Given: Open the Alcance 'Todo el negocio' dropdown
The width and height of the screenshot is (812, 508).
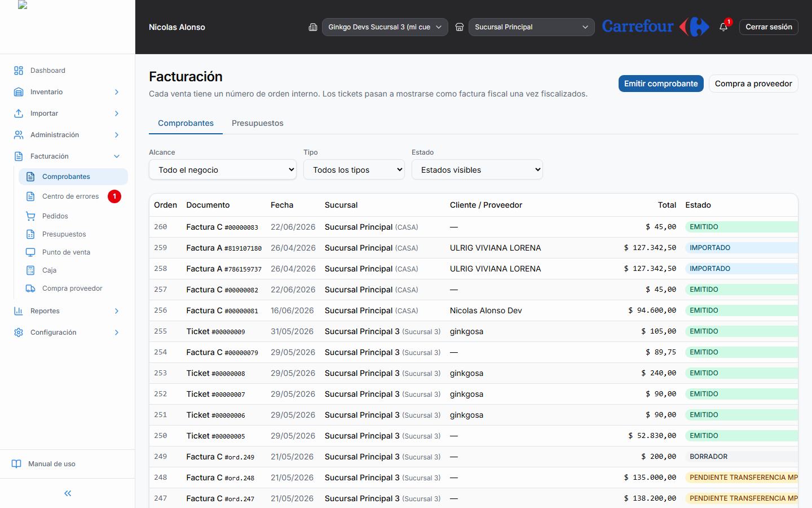Looking at the screenshot, I should tap(223, 170).
